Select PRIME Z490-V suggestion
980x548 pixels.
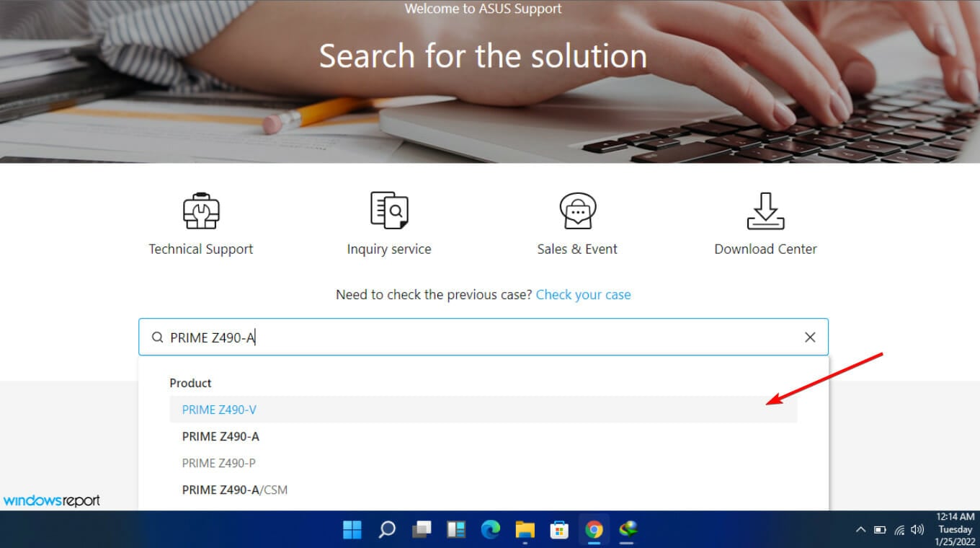click(484, 410)
